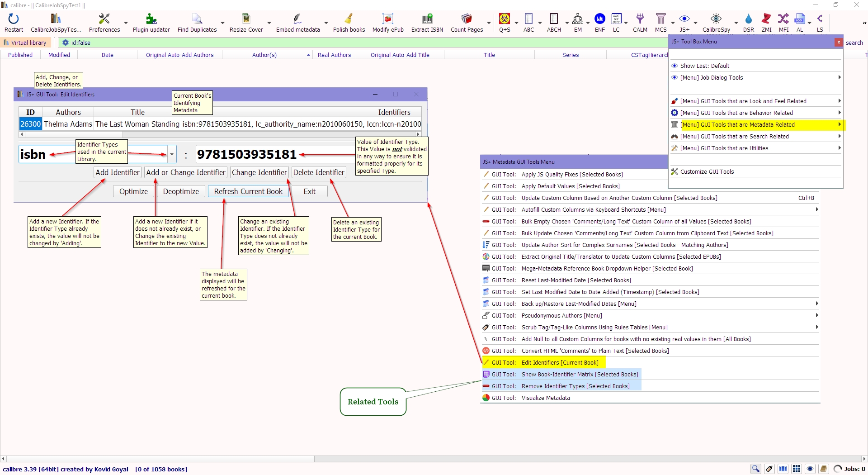Expand the Preferences dropdown arrow
Image resolution: width=868 pixels, height=475 pixels.
[x=126, y=23]
